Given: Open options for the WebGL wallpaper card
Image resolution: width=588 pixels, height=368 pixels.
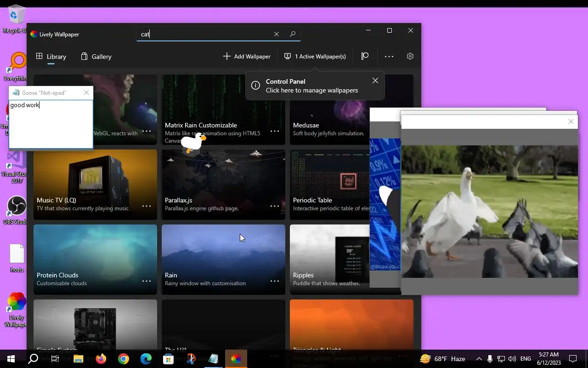Looking at the screenshot, I should click(x=147, y=131).
